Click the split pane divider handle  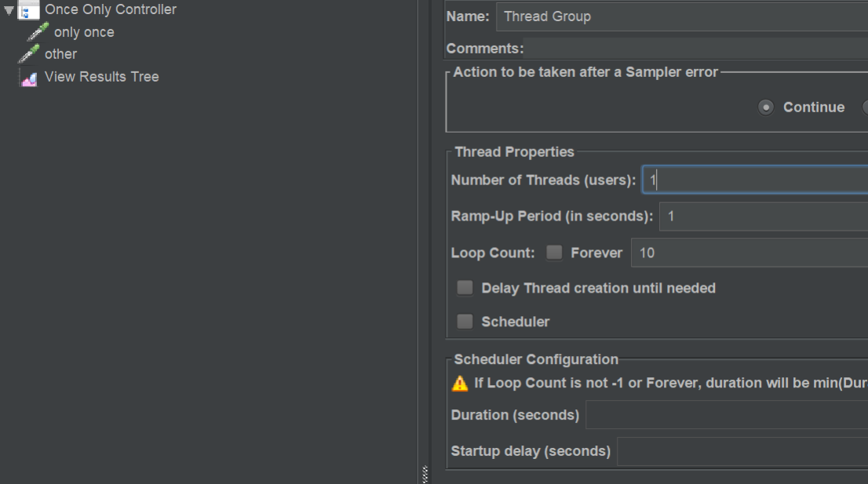425,474
